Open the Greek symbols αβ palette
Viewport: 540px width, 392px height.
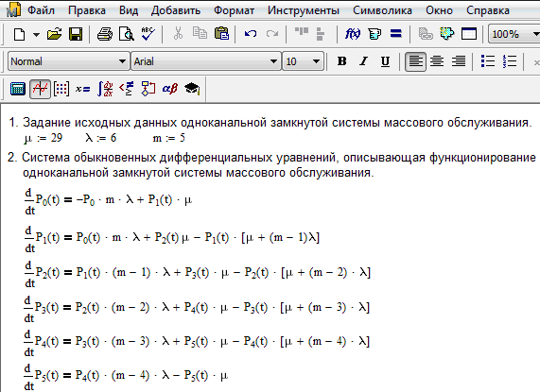coord(170,89)
